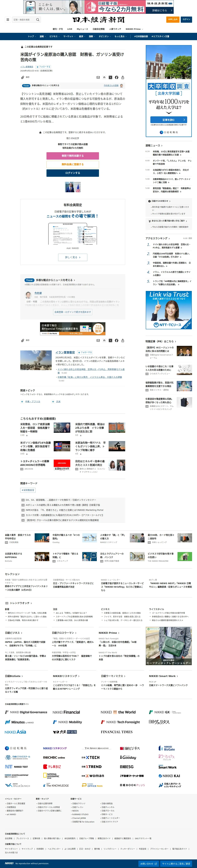Open the #日米首脳会談 hashtag link
Viewport: 197px width, 868px height.
tap(141, 36)
